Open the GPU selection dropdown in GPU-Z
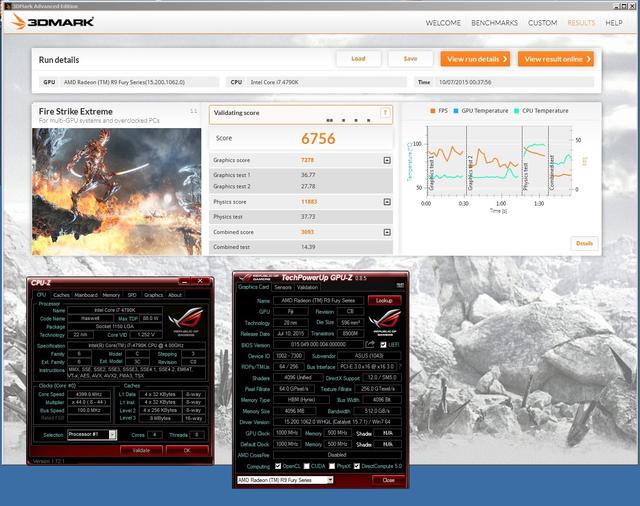The height and width of the screenshot is (506, 640). point(330,480)
